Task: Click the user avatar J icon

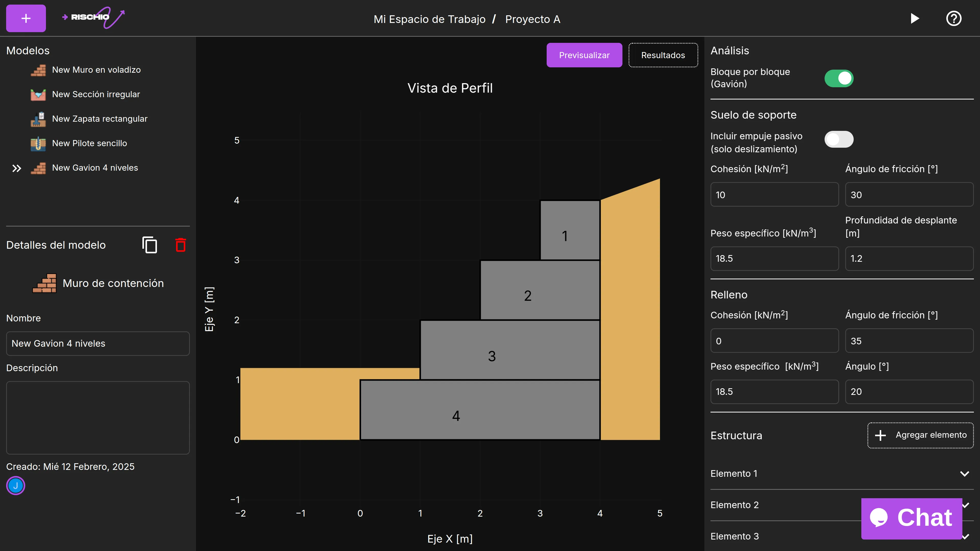Action: tap(16, 485)
